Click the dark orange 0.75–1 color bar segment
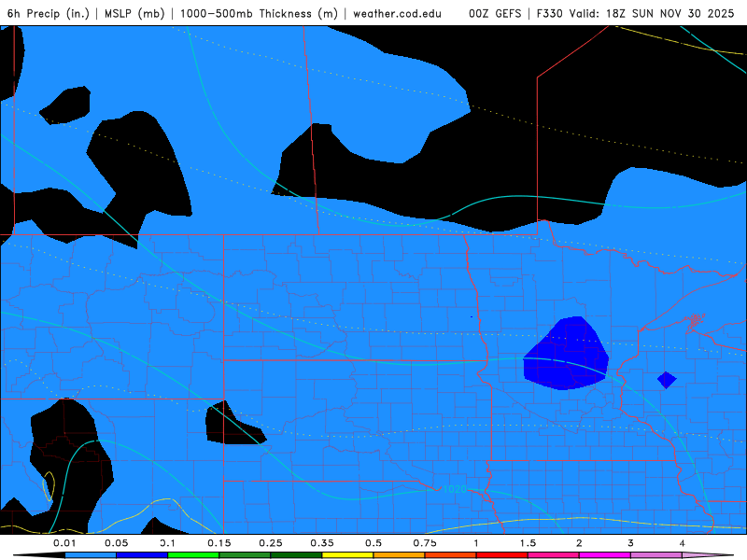747x560 pixels. click(451, 555)
